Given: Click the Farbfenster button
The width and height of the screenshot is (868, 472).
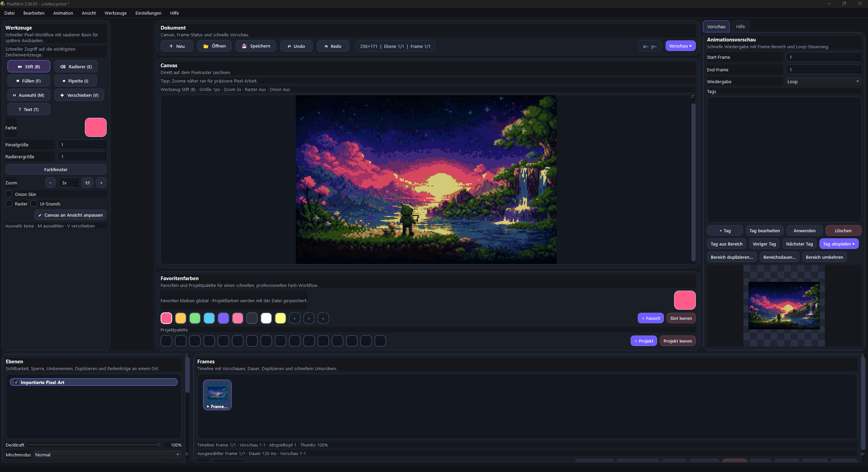Looking at the screenshot, I should point(56,169).
